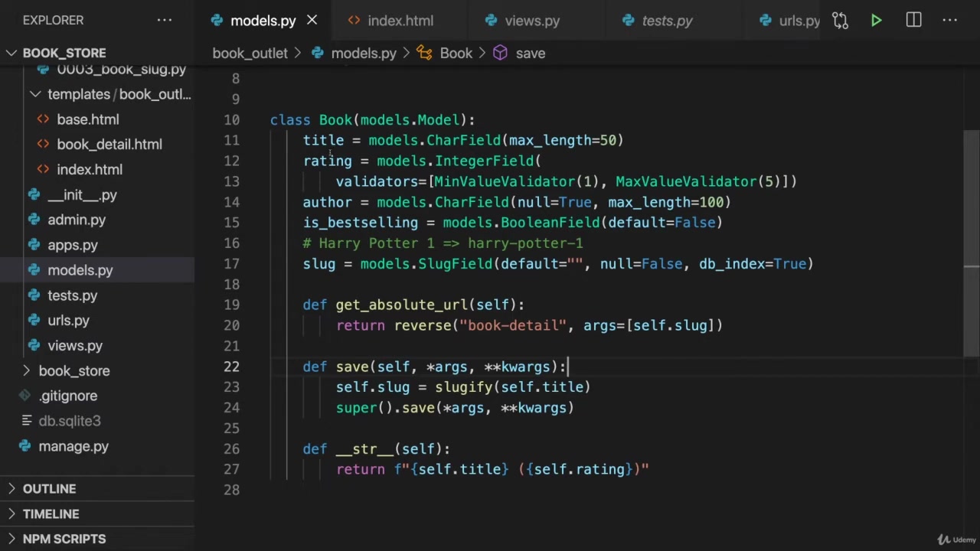Click the save method breadcrumb icon
The image size is (980, 551).
click(501, 54)
